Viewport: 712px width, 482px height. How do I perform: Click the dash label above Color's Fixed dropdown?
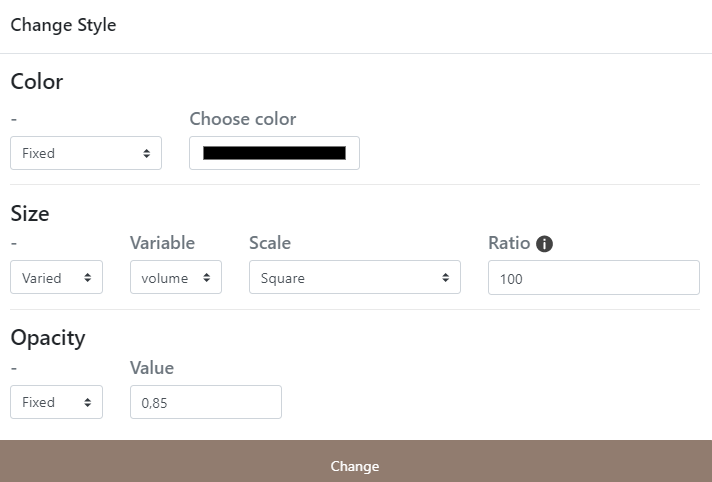click(x=14, y=119)
